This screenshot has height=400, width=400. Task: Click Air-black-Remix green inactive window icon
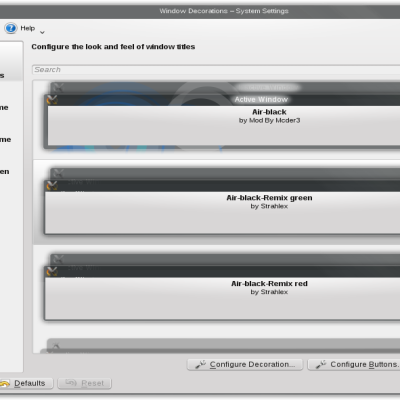pos(58,173)
